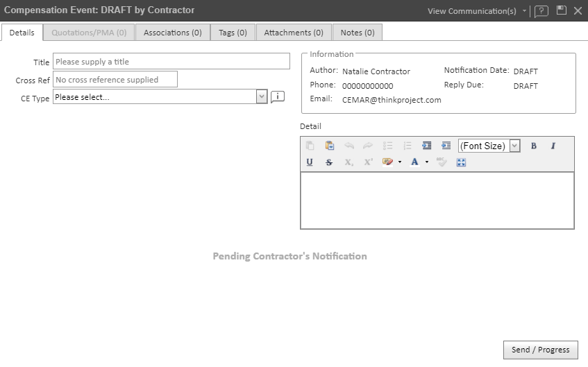Open the Attachments (0) tab
This screenshot has height=367, width=588.
(293, 33)
